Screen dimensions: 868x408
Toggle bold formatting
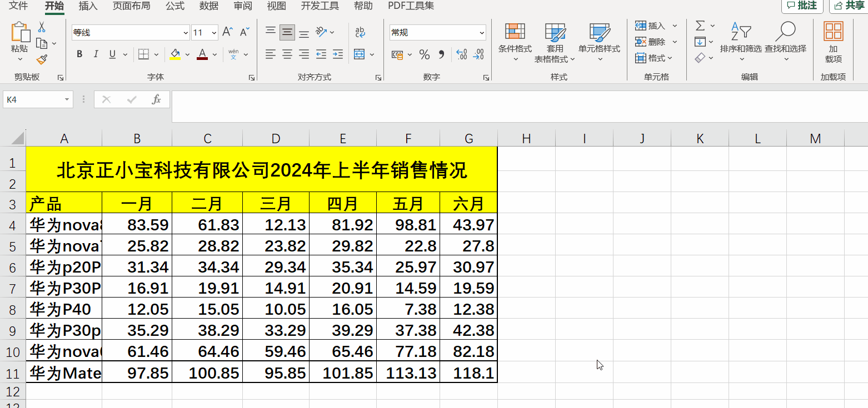(x=79, y=54)
